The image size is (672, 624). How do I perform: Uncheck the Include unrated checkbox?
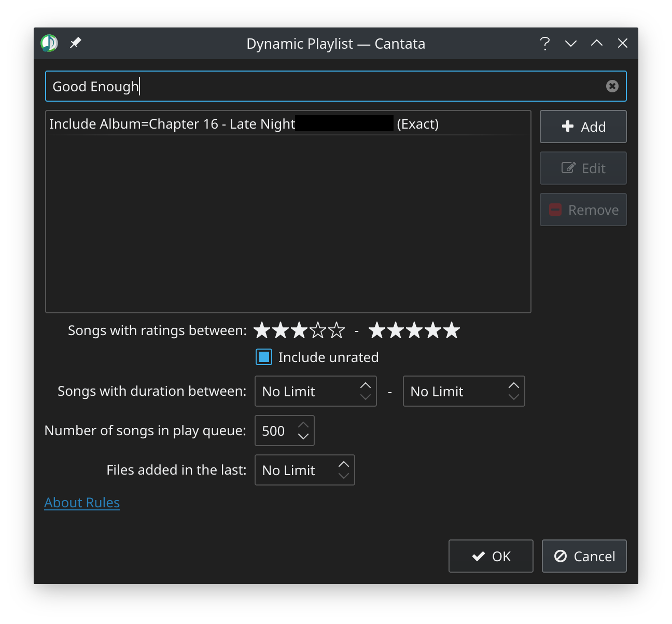tap(264, 357)
